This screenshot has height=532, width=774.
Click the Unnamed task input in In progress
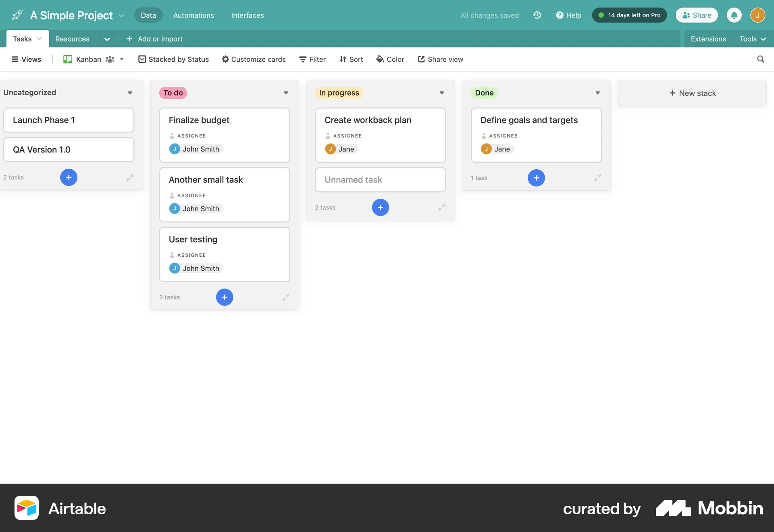(380, 180)
